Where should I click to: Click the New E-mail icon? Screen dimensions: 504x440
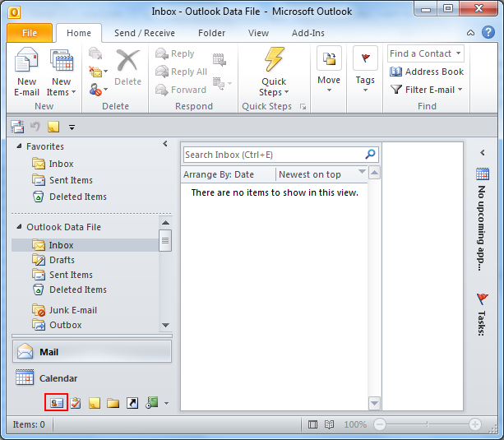coord(26,72)
